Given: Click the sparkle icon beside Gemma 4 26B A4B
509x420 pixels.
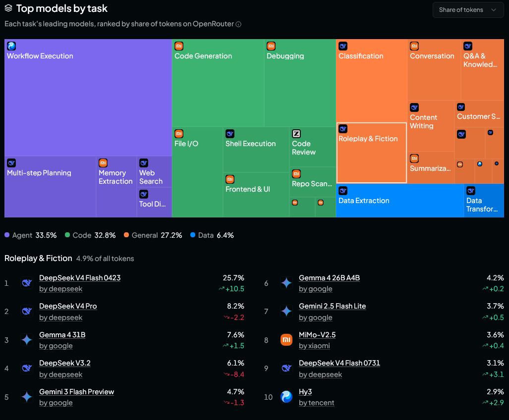Looking at the screenshot, I should click(x=286, y=283).
